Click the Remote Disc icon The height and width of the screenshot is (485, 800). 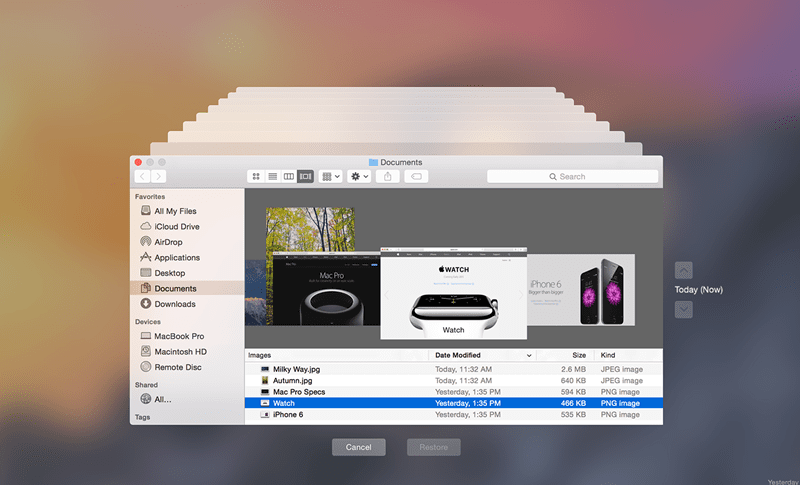[x=145, y=366]
